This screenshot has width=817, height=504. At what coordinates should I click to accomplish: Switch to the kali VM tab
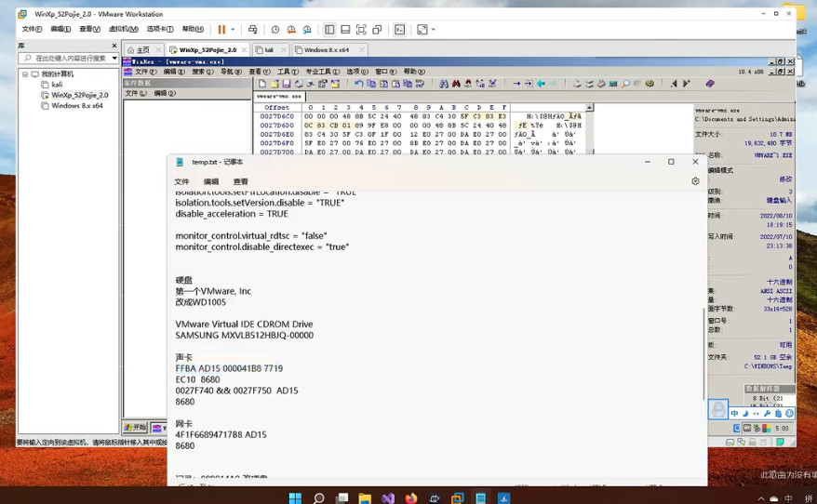tap(269, 50)
